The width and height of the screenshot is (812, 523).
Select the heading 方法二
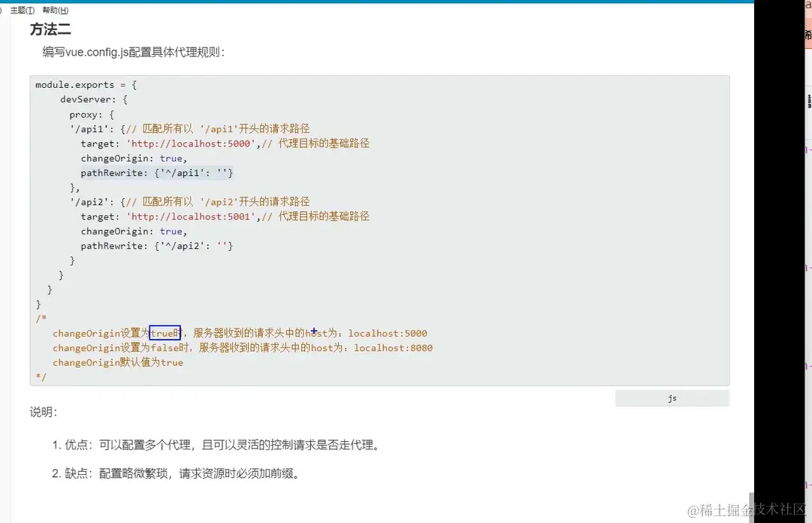(x=50, y=29)
